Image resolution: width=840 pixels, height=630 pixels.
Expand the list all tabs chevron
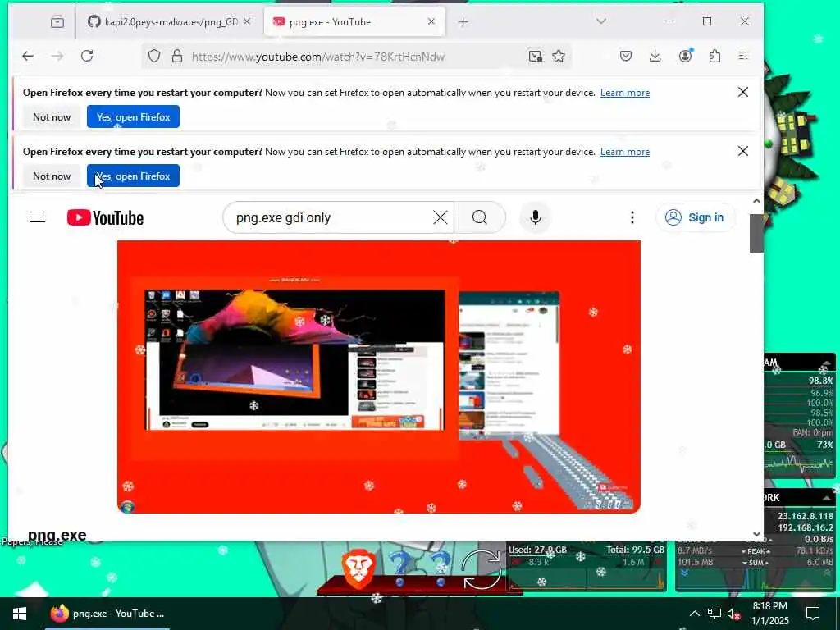point(601,21)
